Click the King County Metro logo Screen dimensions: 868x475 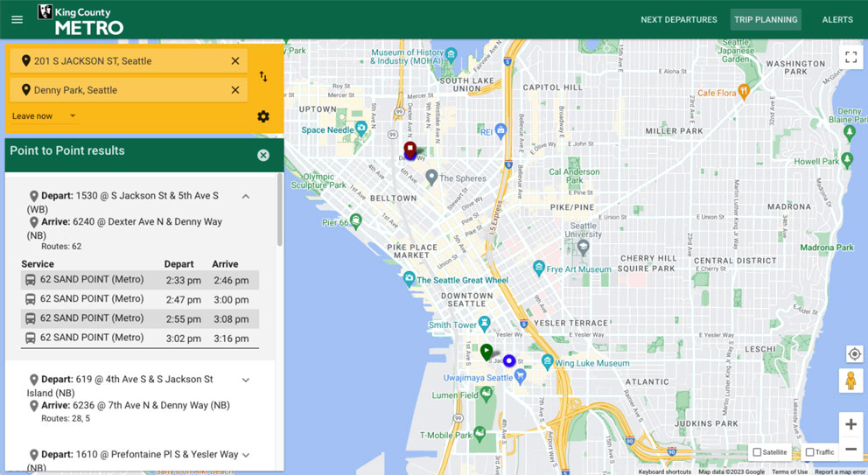pyautogui.click(x=80, y=20)
